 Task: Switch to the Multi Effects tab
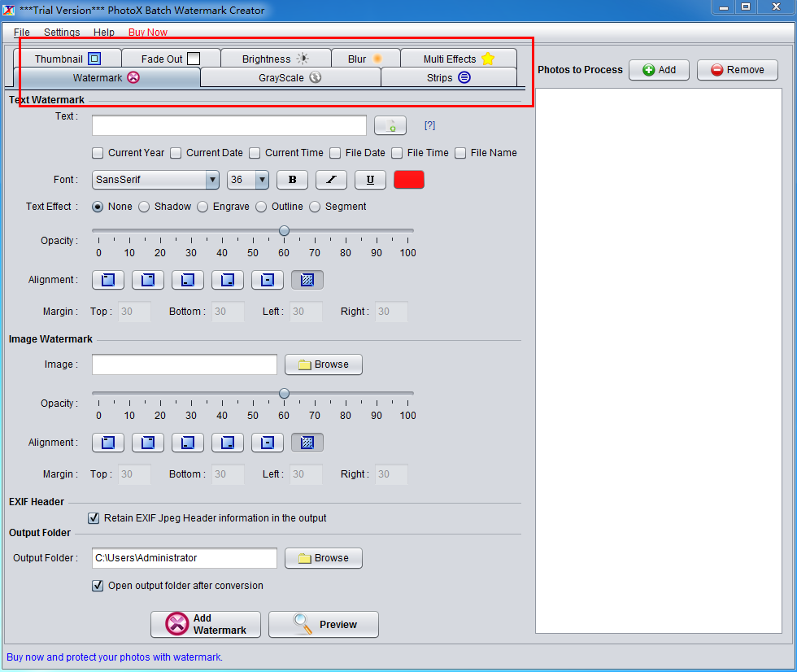459,59
